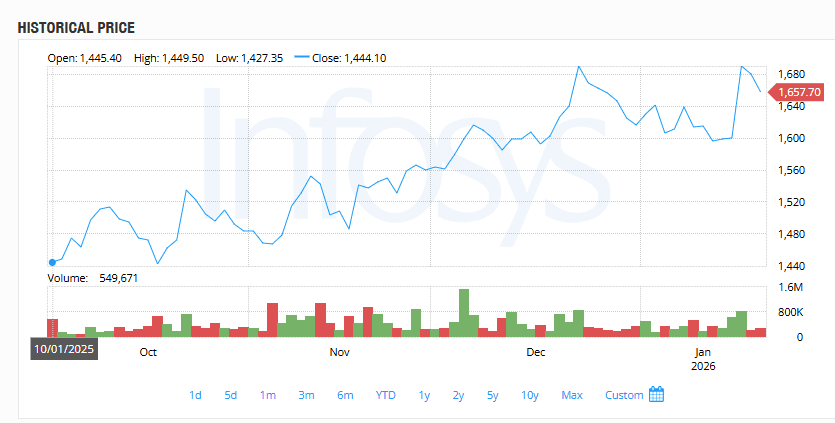This screenshot has height=423, width=835.
Task: Click the red 1,657.70 price tag
Action: [x=796, y=91]
